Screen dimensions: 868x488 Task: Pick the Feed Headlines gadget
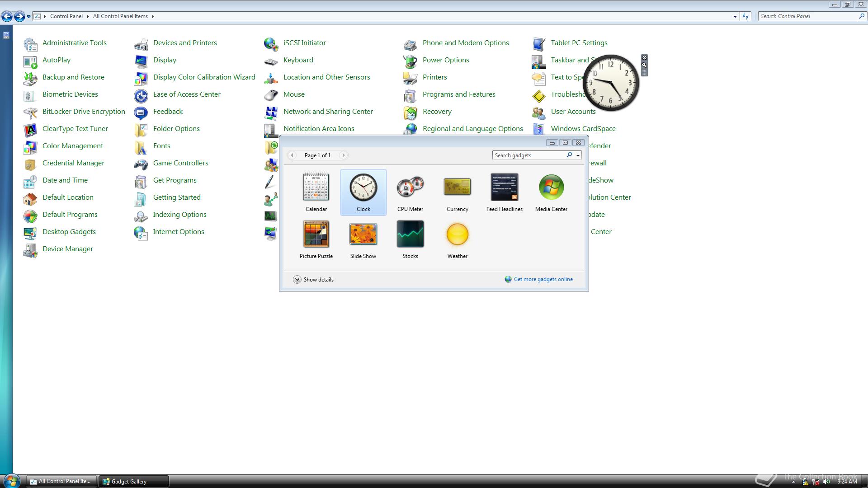(504, 192)
